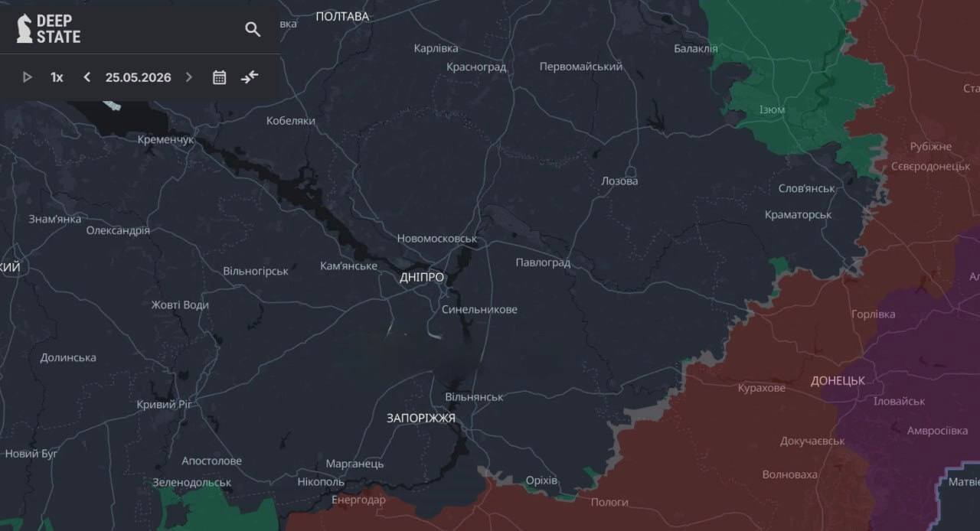
Task: Start timeline playback with play button
Action: 28,77
